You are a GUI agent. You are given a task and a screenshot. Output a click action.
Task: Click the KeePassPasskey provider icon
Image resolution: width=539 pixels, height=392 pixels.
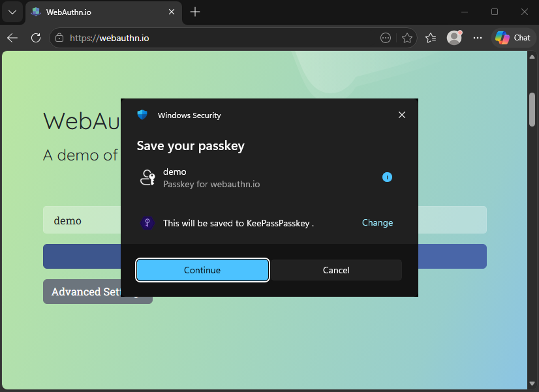[x=147, y=223]
